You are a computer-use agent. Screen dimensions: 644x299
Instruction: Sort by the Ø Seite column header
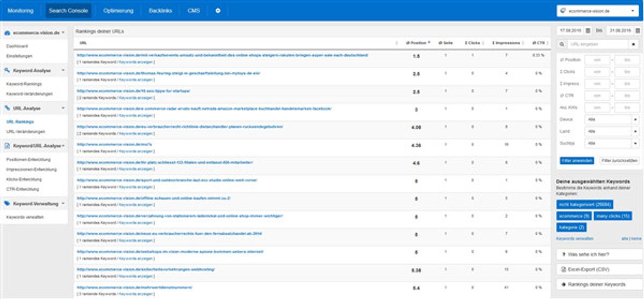(445, 42)
